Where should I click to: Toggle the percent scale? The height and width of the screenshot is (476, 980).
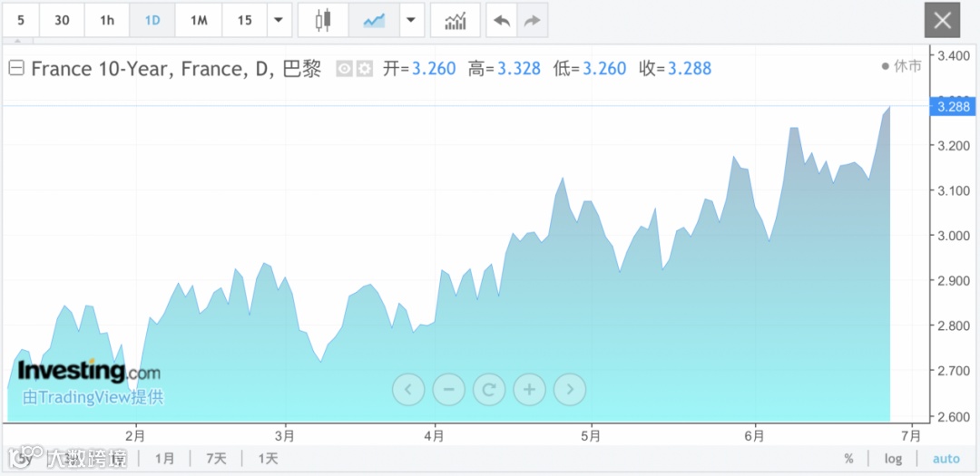click(848, 459)
